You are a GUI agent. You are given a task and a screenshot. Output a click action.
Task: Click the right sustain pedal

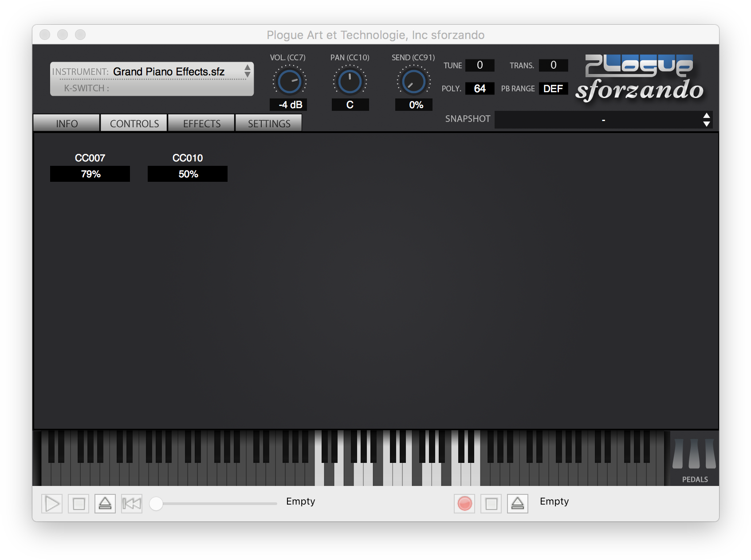(710, 454)
